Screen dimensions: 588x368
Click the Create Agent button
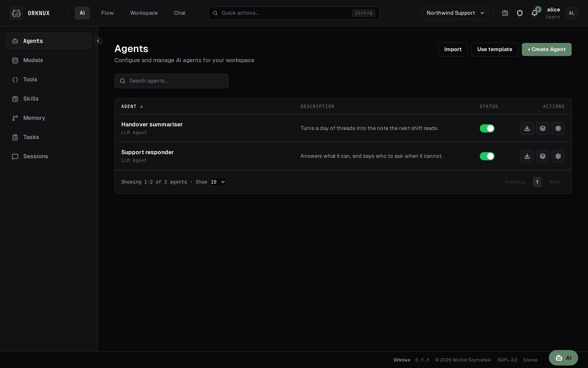(x=546, y=49)
